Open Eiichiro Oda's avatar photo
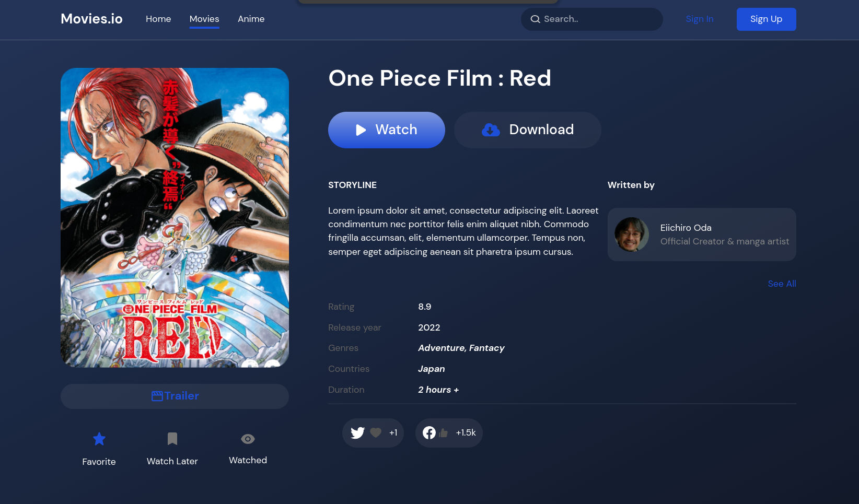This screenshot has width=859, height=504. coord(632,235)
